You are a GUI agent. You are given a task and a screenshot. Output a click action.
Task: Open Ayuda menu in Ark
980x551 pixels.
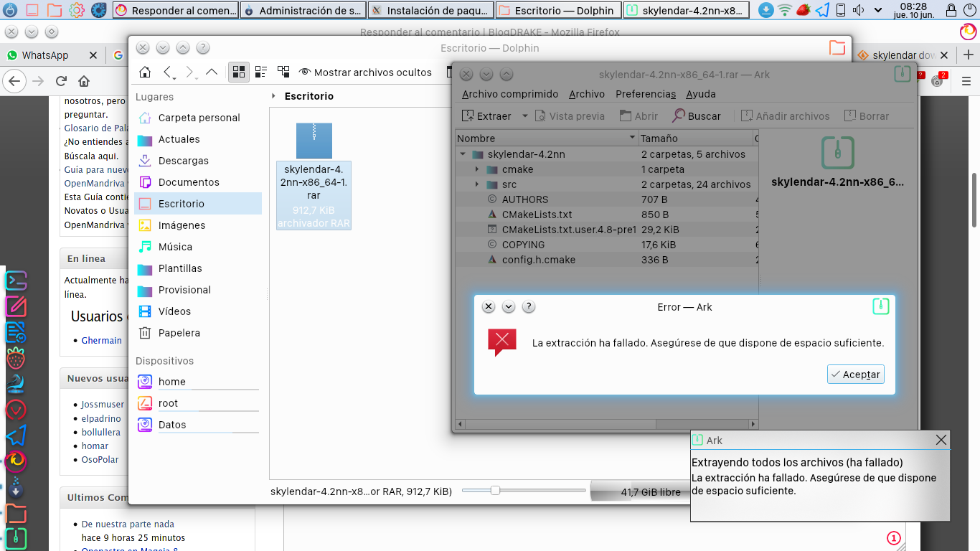pos(701,94)
